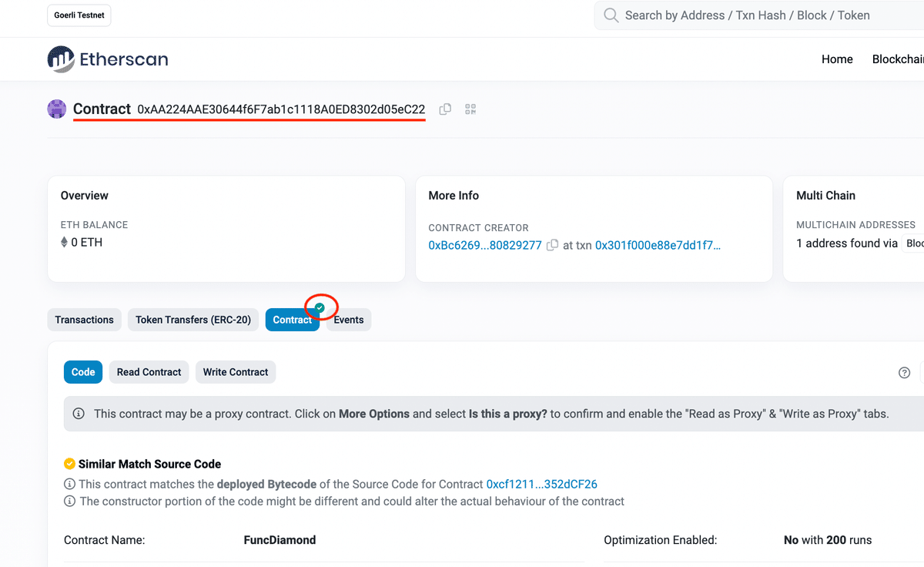Open creator address 0xBc6269...80829277
This screenshot has width=924, height=567.
click(x=485, y=246)
